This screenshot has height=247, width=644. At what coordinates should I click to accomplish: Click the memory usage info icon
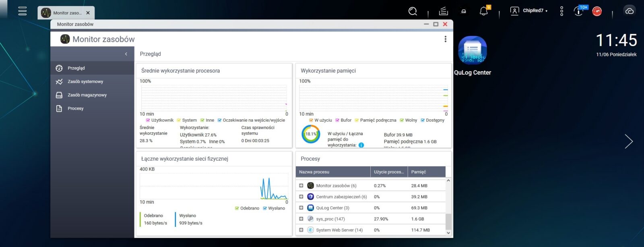click(x=361, y=145)
